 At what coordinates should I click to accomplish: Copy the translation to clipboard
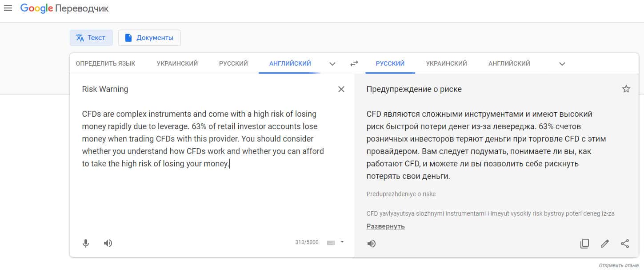click(x=584, y=244)
